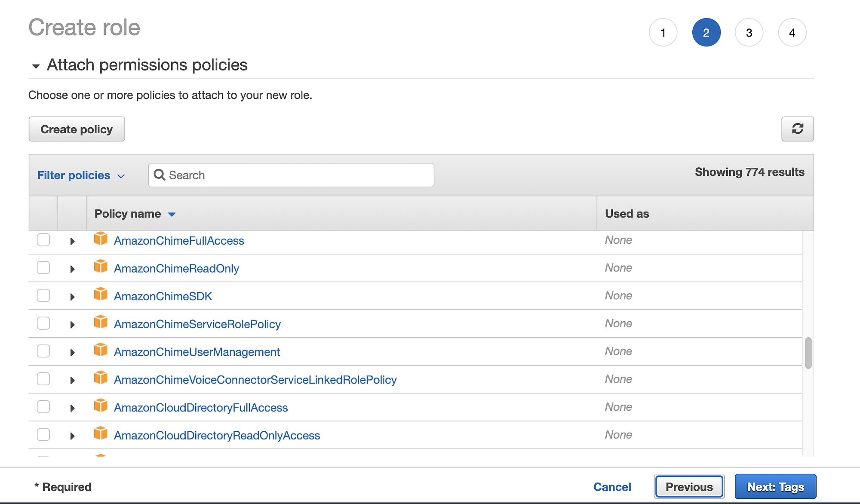Click the sort arrow next to Policy name
The height and width of the screenshot is (504, 860).
(172, 214)
